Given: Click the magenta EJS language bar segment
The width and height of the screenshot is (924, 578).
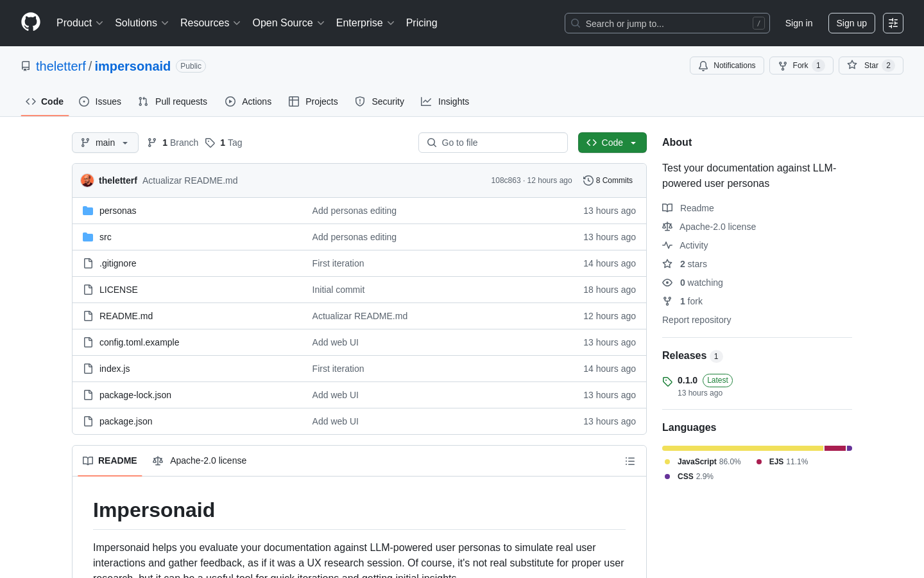Looking at the screenshot, I should 835,448.
